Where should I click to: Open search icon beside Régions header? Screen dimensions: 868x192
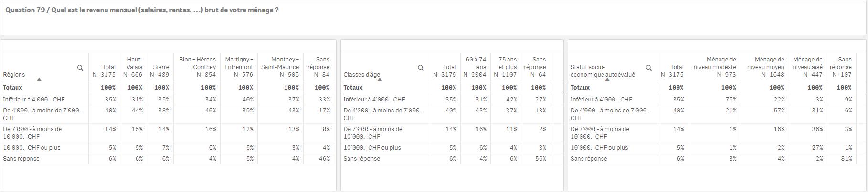[x=80, y=68]
